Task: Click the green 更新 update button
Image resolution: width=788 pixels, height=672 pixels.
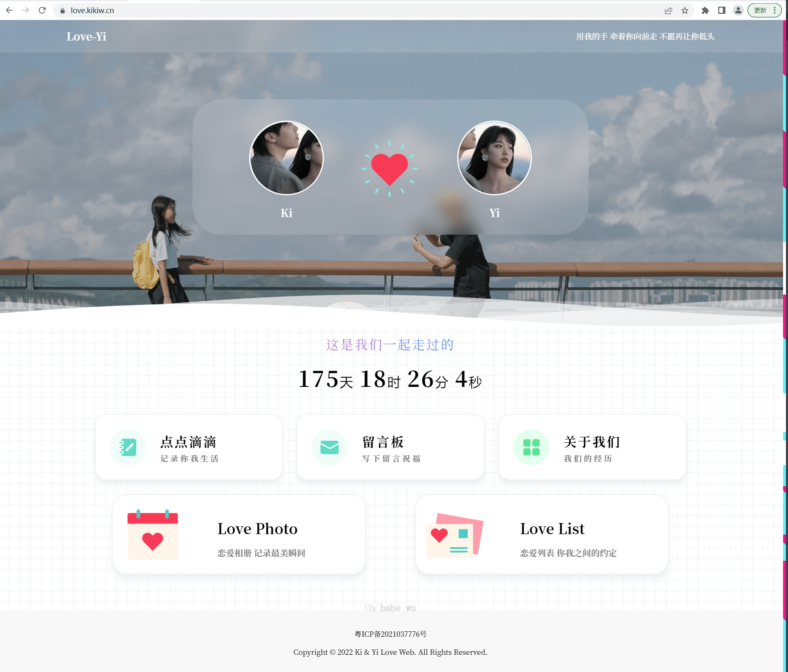Action: (x=760, y=11)
